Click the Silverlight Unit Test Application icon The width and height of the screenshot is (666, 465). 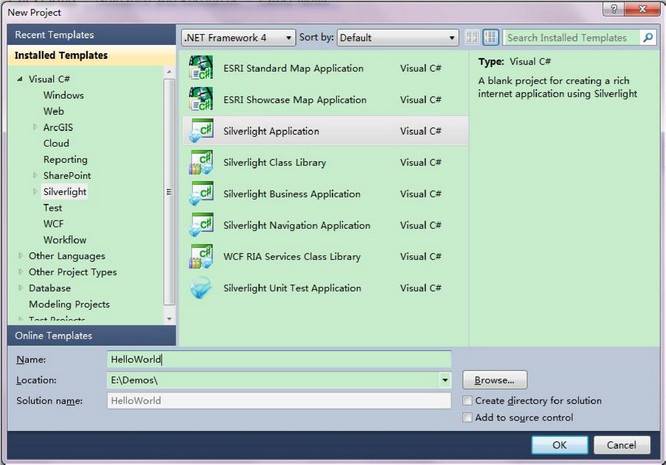[200, 288]
